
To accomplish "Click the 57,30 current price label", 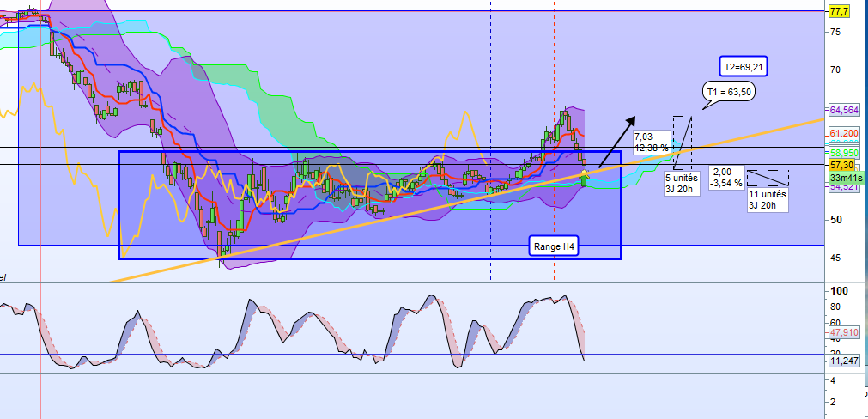I will pos(842,165).
